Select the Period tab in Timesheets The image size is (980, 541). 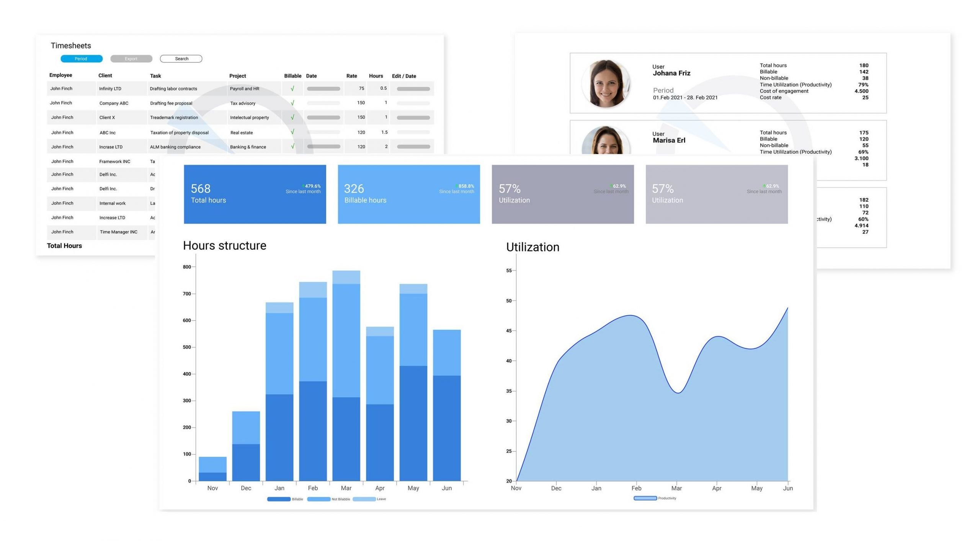click(x=80, y=59)
